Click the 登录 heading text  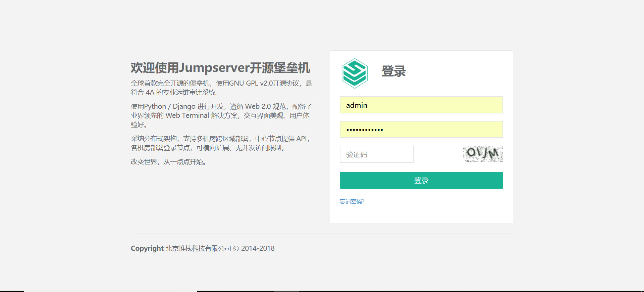click(x=394, y=71)
